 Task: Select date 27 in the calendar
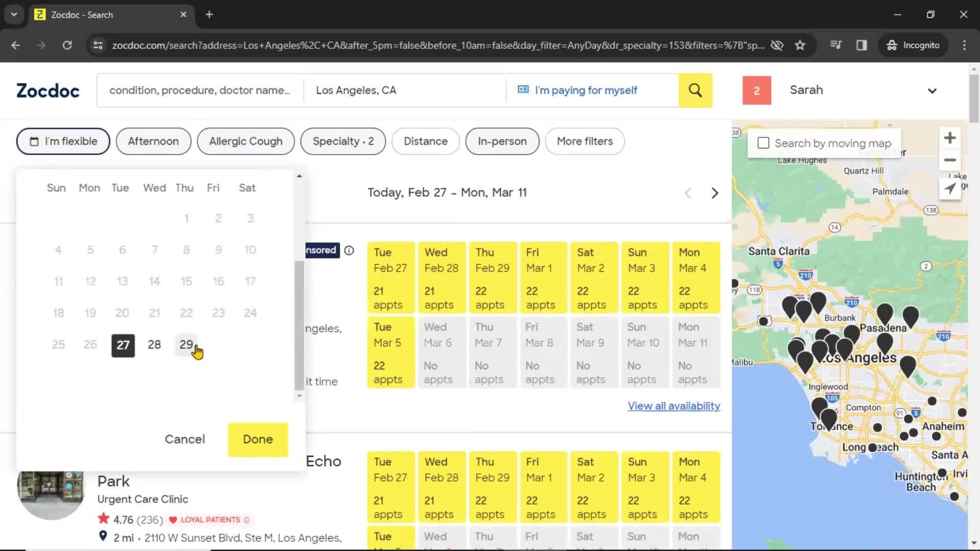click(123, 345)
